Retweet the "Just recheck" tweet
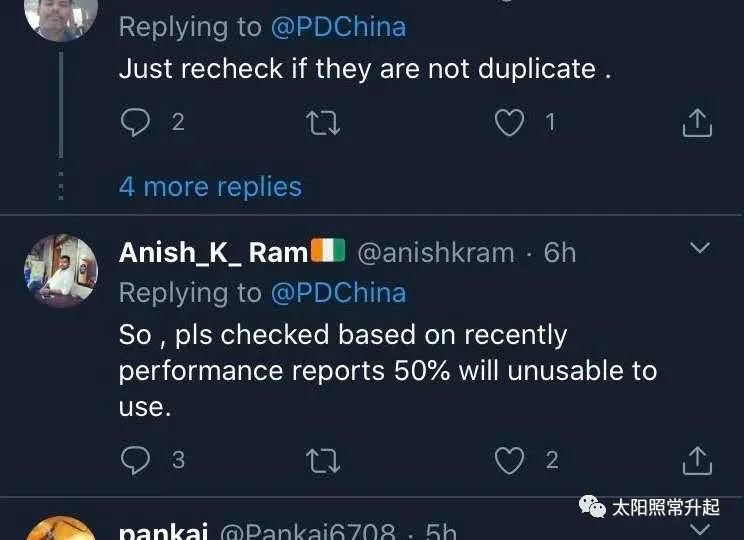 click(x=323, y=122)
